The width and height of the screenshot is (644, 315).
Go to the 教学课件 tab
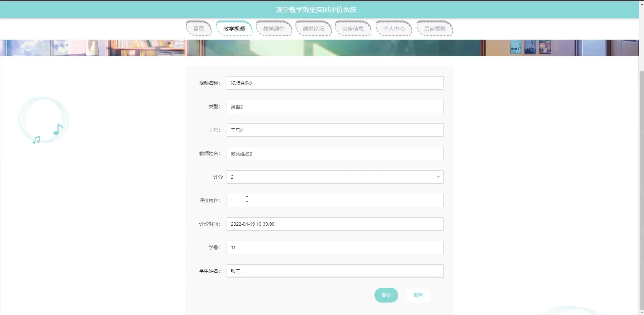[x=274, y=29]
